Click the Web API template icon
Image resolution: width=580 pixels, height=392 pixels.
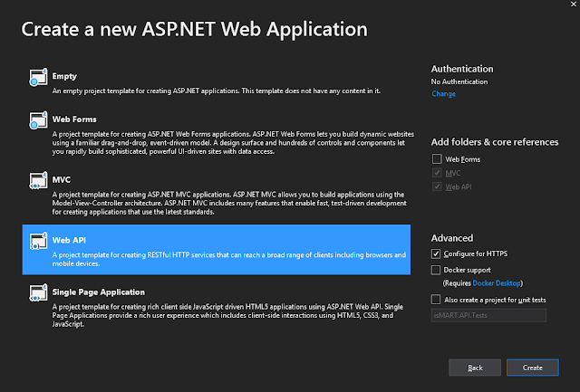[38, 241]
